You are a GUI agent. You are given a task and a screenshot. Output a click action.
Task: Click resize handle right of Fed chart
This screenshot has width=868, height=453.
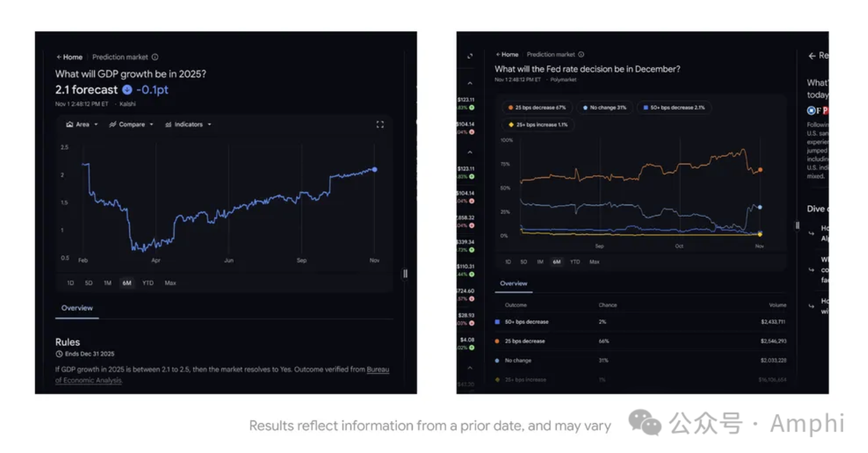click(x=798, y=225)
